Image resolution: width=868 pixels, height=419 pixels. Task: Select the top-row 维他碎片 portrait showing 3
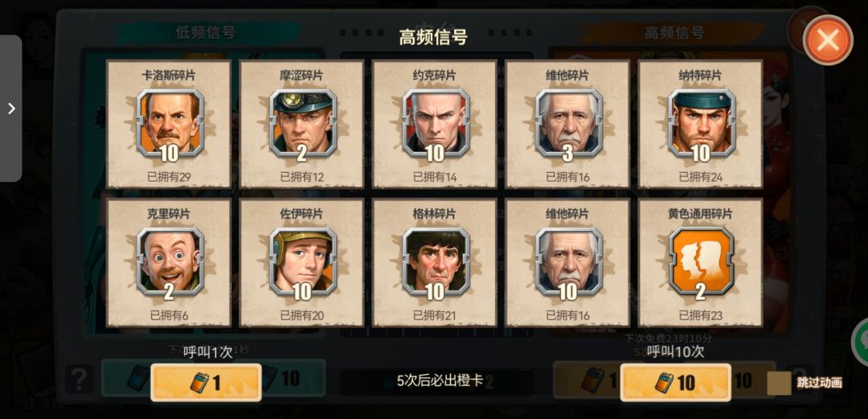tap(568, 124)
